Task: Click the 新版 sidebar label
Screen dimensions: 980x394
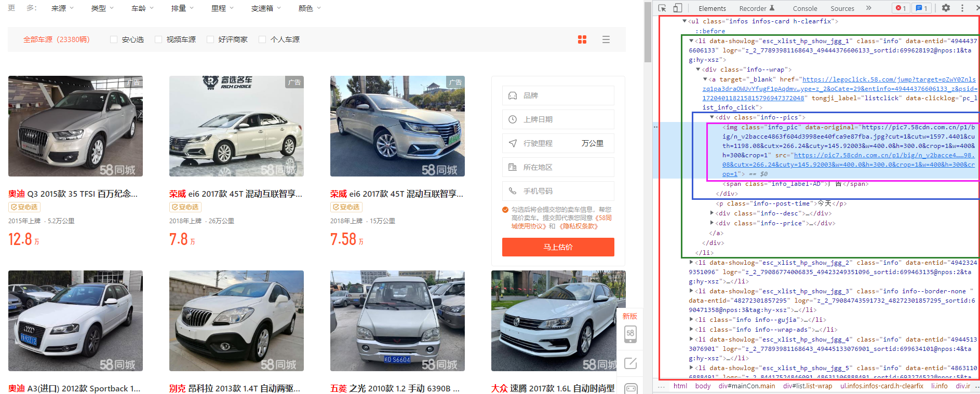Action: 630,316
